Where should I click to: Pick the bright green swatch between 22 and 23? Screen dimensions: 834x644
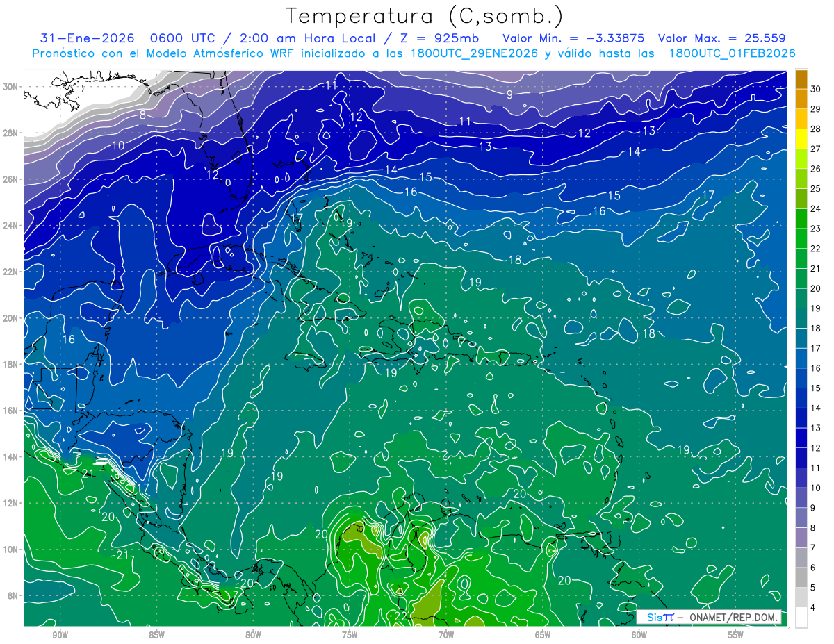pyautogui.click(x=801, y=239)
